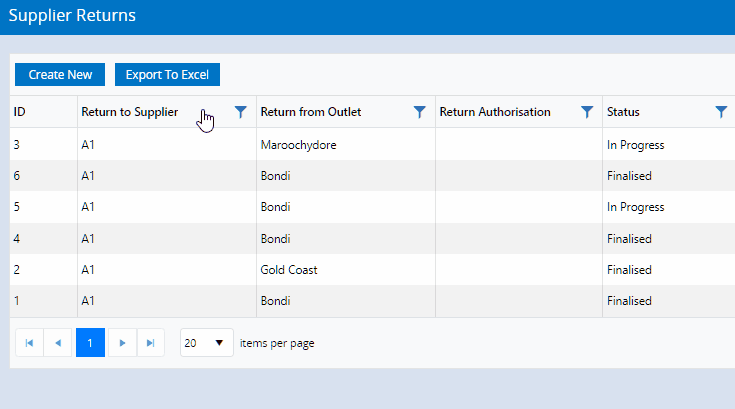Click the Supplier Returns page title
This screenshot has width=735, height=409.
click(72, 15)
